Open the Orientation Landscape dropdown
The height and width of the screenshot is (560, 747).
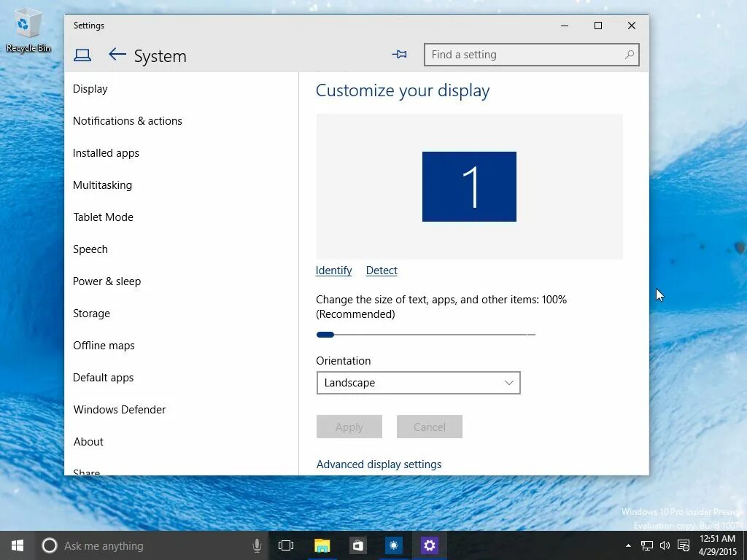[x=418, y=383]
